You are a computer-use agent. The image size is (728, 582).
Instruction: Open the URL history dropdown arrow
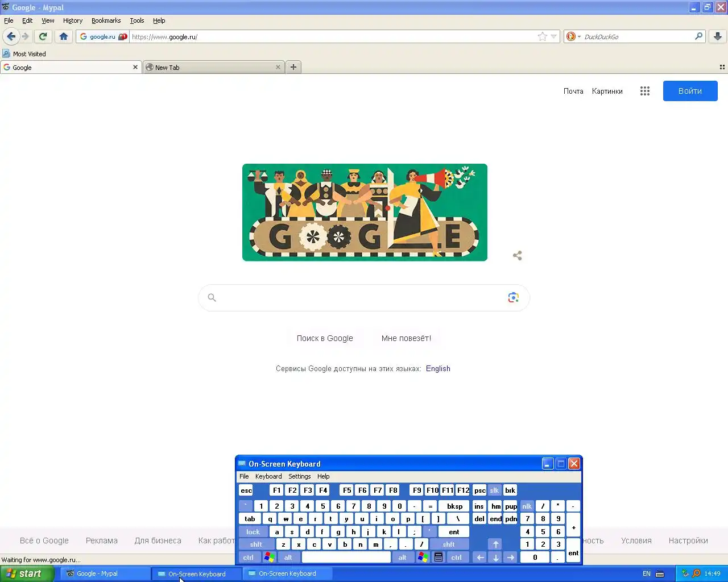554,36
